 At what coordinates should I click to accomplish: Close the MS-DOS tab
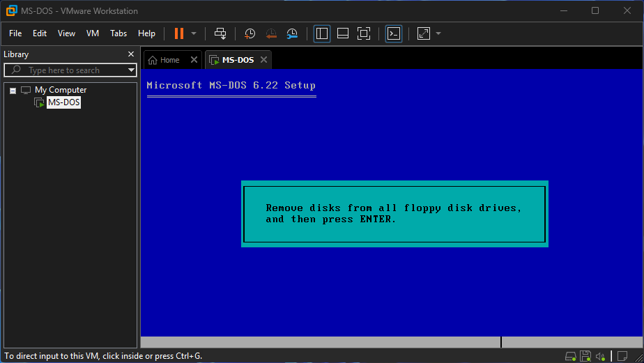pyautogui.click(x=263, y=60)
